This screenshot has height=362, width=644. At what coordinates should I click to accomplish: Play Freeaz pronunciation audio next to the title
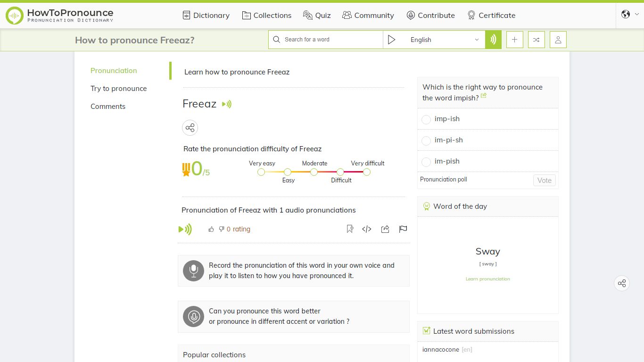coord(227,104)
